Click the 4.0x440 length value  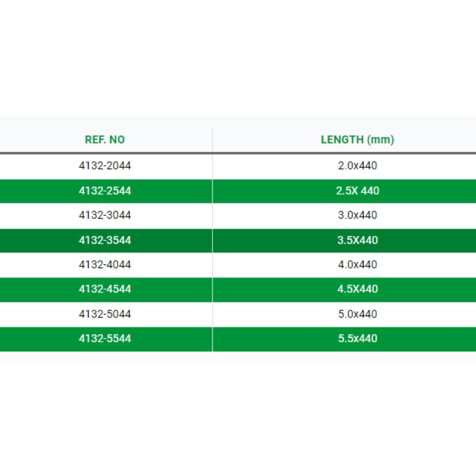pos(357,265)
